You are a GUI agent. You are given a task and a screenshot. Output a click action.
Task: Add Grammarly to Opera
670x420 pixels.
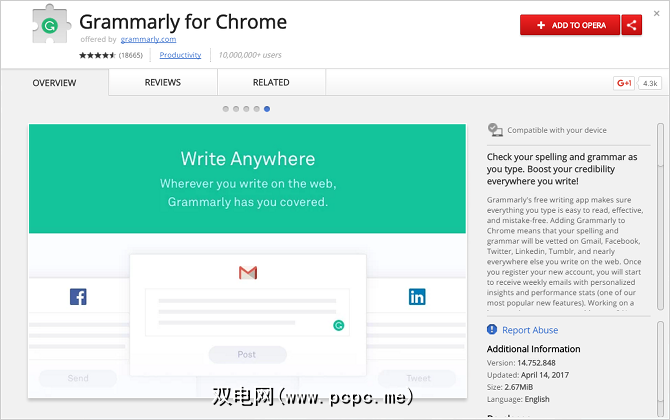tap(570, 25)
